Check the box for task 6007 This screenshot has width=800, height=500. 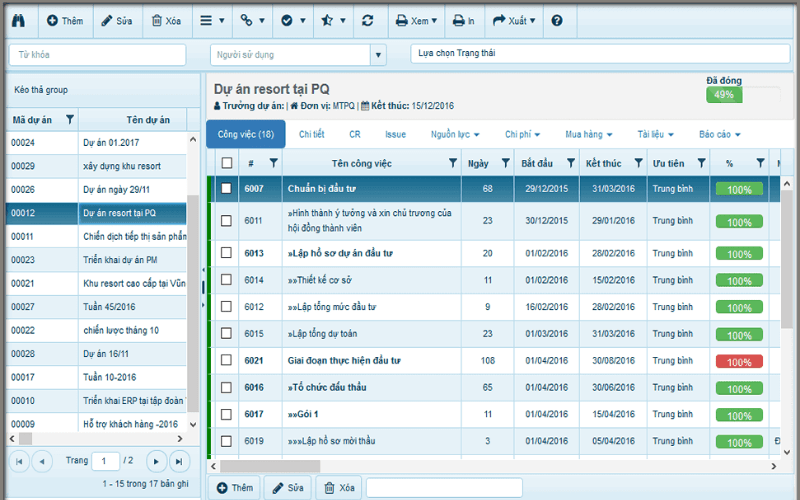pos(226,188)
